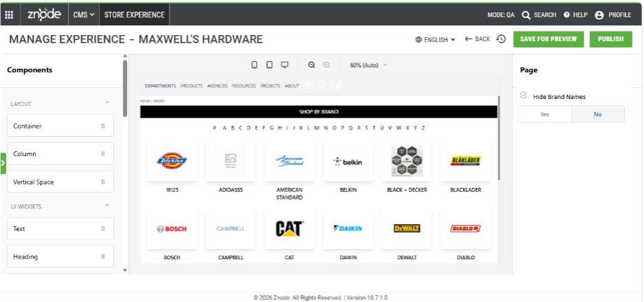The height and width of the screenshot is (302, 644).
Task: Open the Projects menu in preview
Action: [x=270, y=86]
